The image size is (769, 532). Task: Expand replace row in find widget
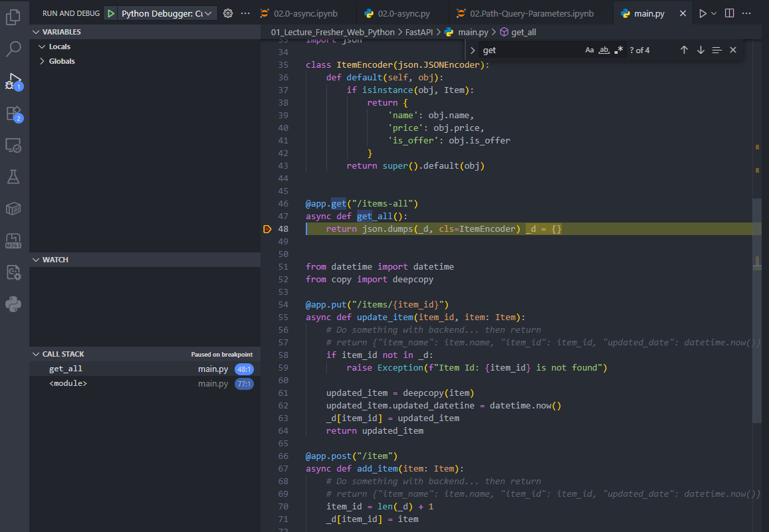coord(473,50)
